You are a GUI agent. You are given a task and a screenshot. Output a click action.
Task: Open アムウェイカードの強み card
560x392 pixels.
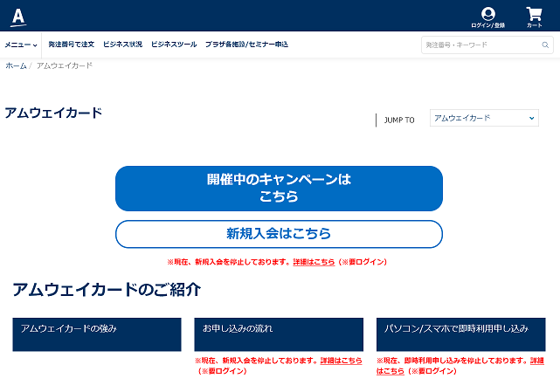pos(97,334)
